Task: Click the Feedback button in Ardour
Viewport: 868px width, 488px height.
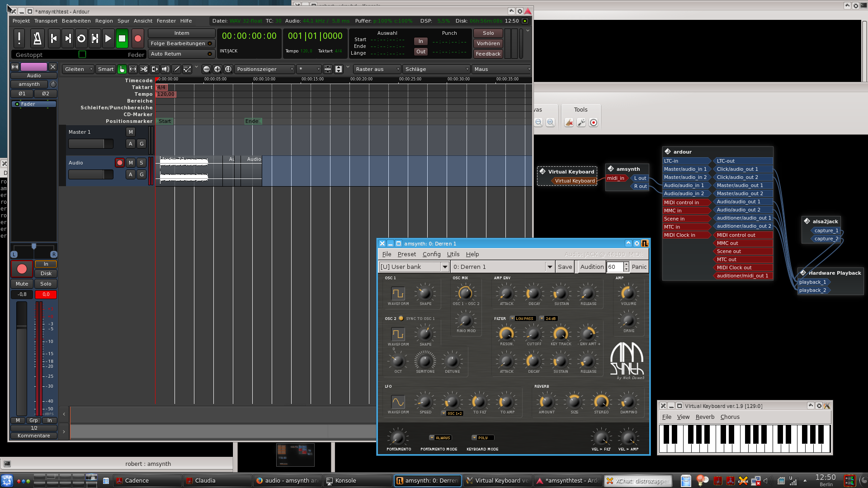Action: tap(488, 54)
